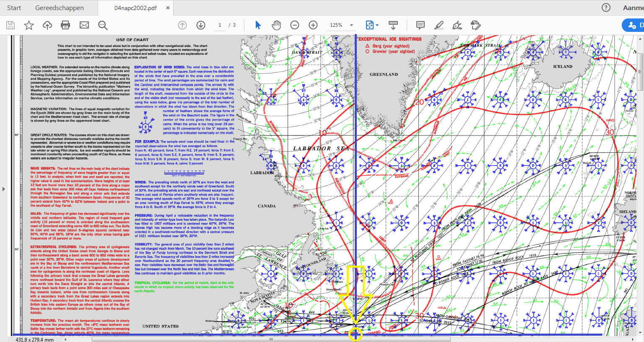644x342 pixels.
Task: Open text search with magnifier icon
Action: pyautogui.click(x=103, y=25)
